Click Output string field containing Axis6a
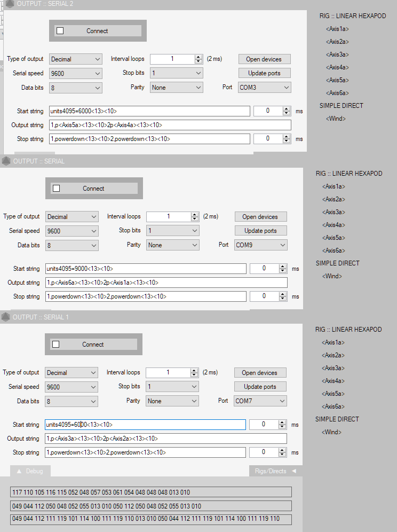This screenshot has width=397, height=532. tap(166, 283)
